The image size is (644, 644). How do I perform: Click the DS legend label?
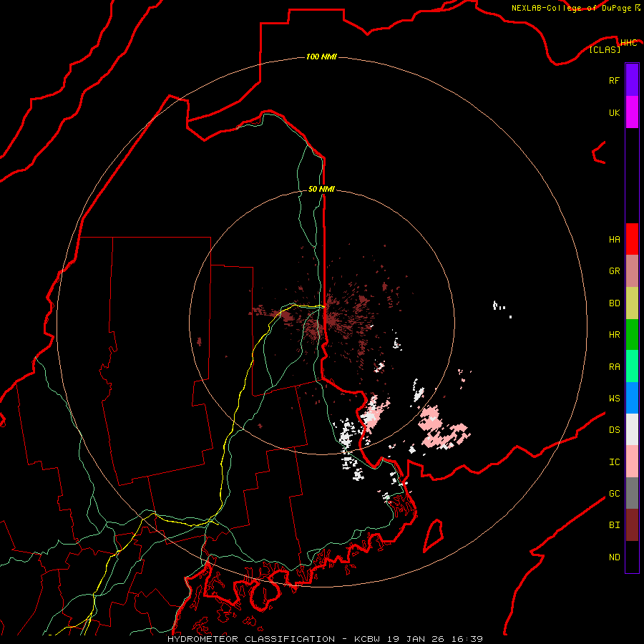tap(614, 430)
